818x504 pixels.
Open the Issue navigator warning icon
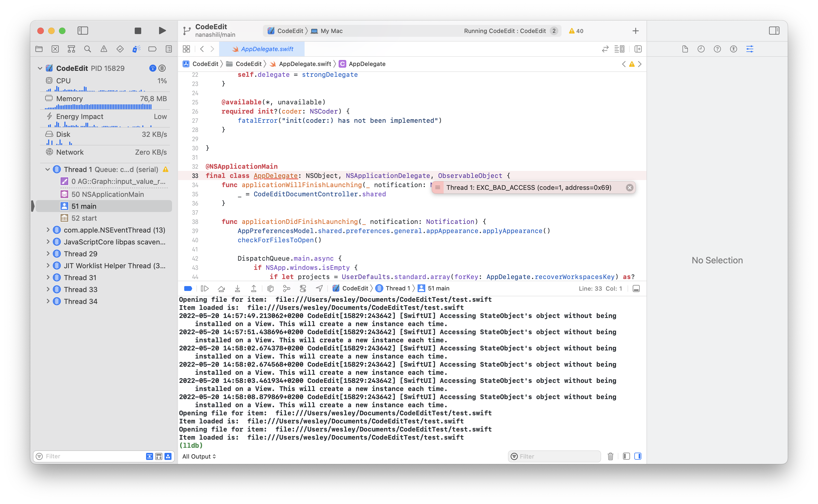coord(104,49)
